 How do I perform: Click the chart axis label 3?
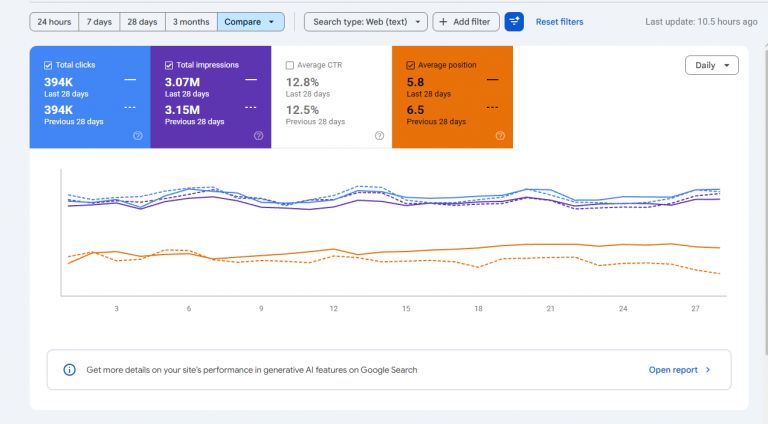116,308
